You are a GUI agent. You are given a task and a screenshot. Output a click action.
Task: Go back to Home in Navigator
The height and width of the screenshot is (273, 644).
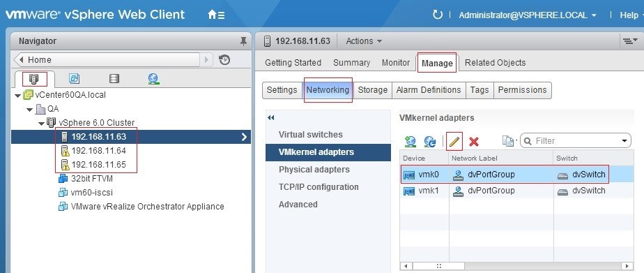pos(107,59)
